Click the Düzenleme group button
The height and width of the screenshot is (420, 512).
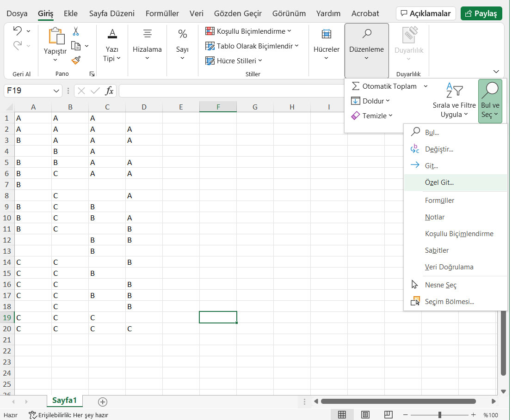[x=366, y=50]
